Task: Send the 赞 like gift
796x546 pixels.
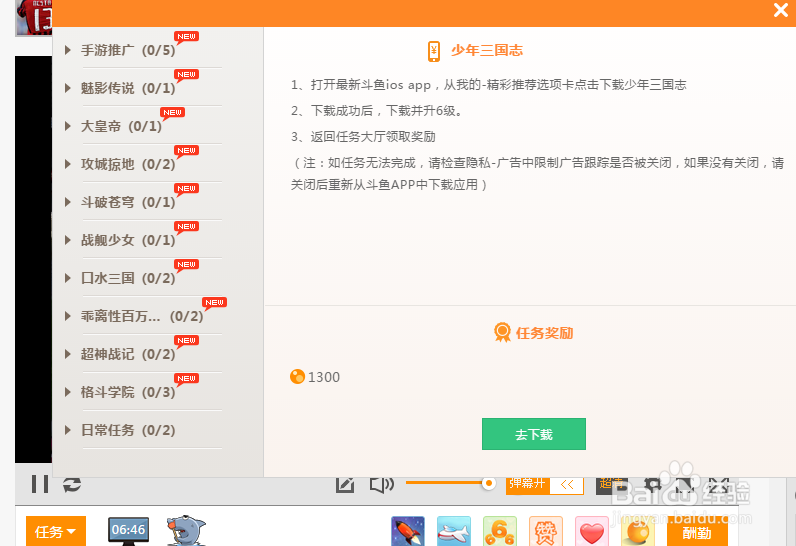Action: click(x=546, y=531)
